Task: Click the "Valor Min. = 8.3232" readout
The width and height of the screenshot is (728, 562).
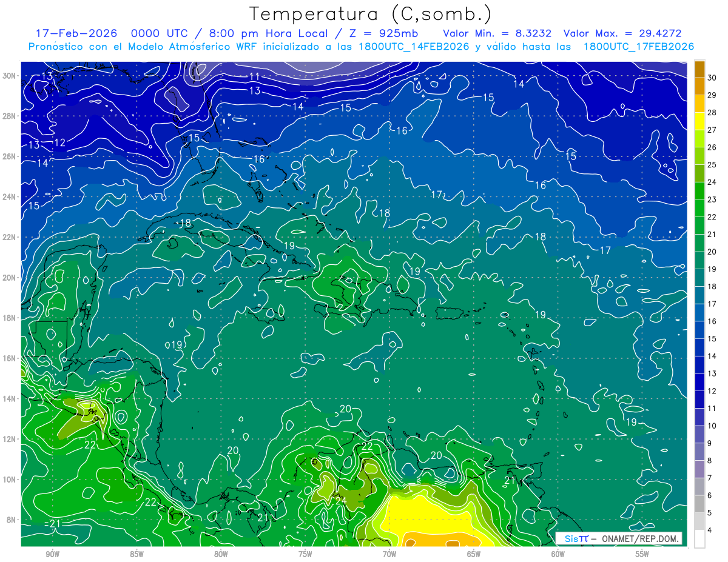Action: point(497,33)
